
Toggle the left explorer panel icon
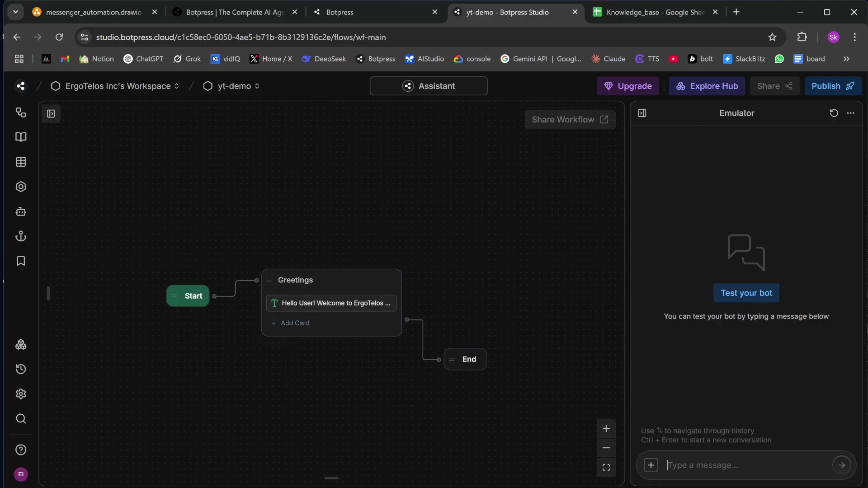click(x=51, y=114)
